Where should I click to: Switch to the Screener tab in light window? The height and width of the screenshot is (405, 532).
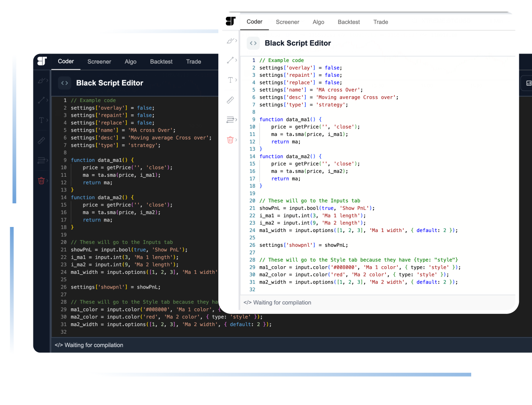(x=288, y=22)
